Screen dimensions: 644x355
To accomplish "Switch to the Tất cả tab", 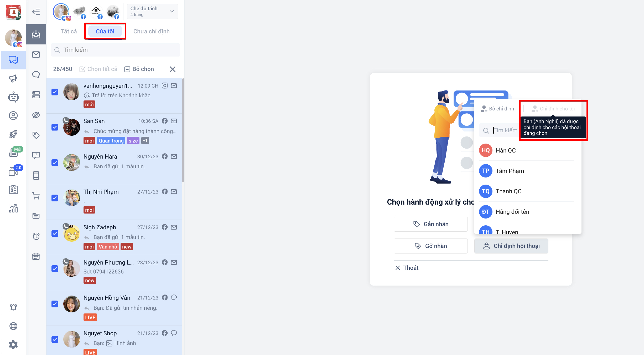I will pyautogui.click(x=69, y=31).
